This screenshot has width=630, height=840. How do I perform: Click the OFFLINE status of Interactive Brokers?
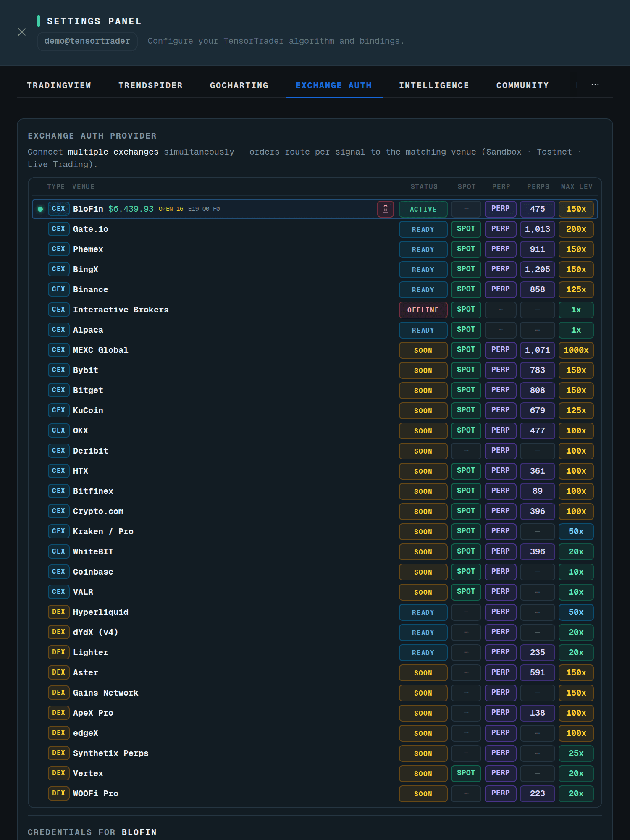point(423,310)
